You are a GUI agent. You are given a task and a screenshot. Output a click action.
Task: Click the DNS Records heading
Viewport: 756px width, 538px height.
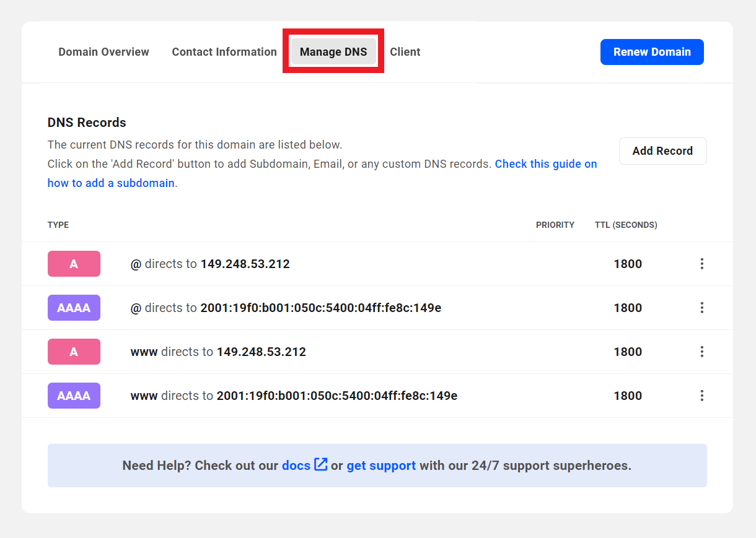pos(87,123)
